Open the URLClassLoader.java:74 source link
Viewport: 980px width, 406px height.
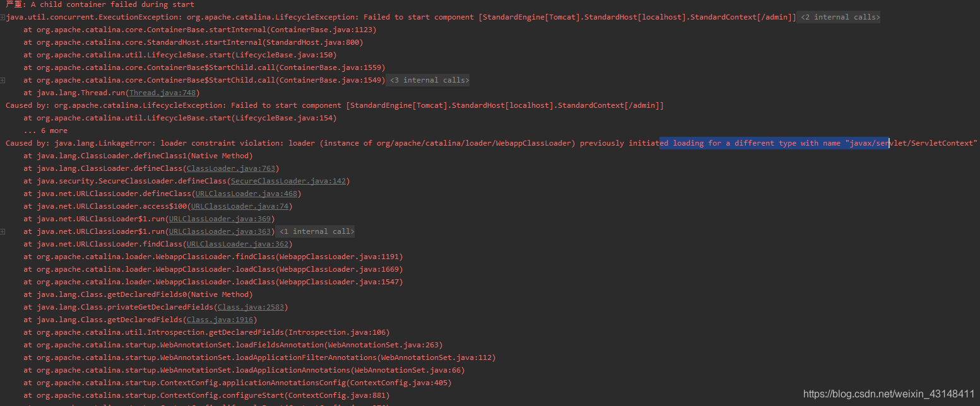pos(239,206)
